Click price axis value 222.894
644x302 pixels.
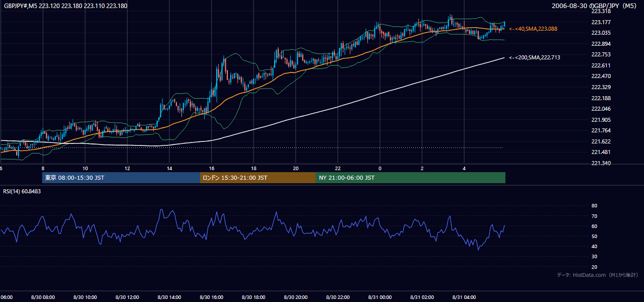(x=601, y=44)
